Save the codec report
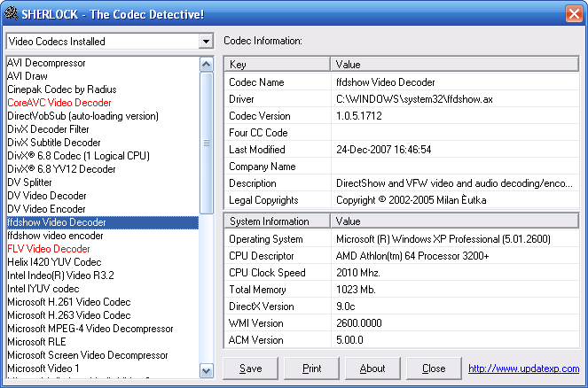 tap(250, 369)
